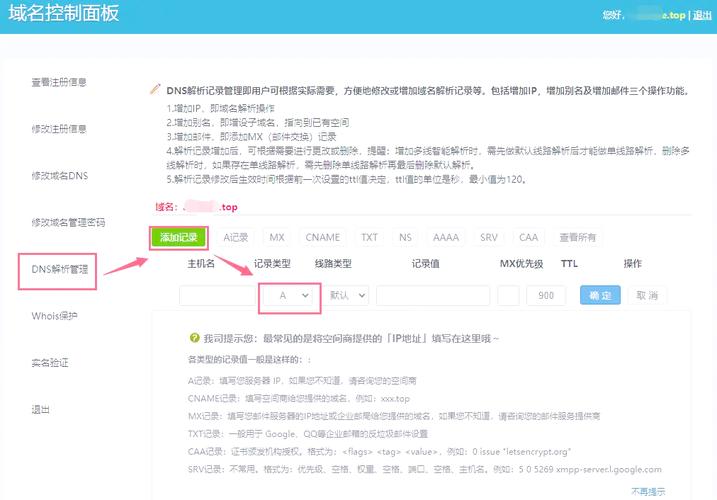
Task: Click the SRV记录 hint line
Action: [424, 469]
